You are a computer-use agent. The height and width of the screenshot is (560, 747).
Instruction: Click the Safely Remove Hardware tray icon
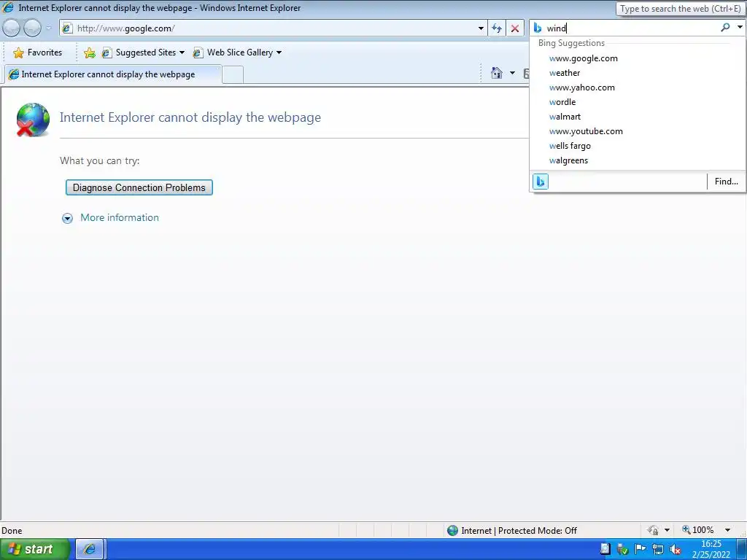[622, 549]
